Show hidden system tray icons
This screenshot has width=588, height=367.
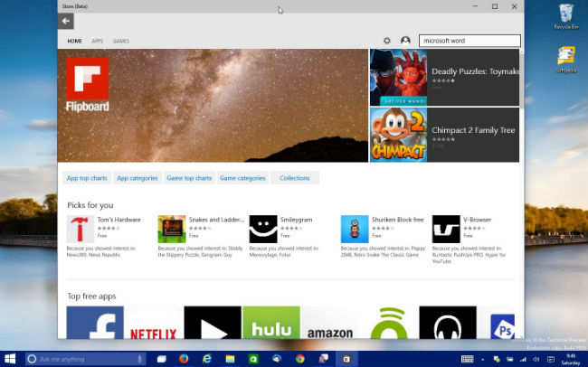point(483,359)
